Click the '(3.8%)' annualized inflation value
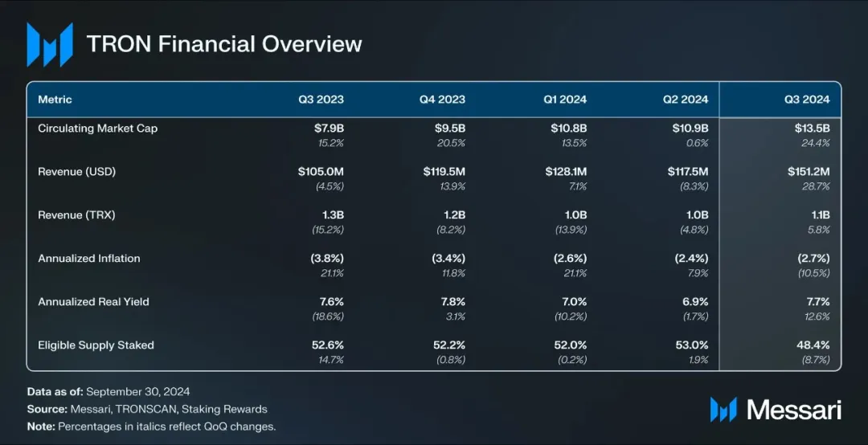Screen dimensions: 868x445 pos(326,259)
